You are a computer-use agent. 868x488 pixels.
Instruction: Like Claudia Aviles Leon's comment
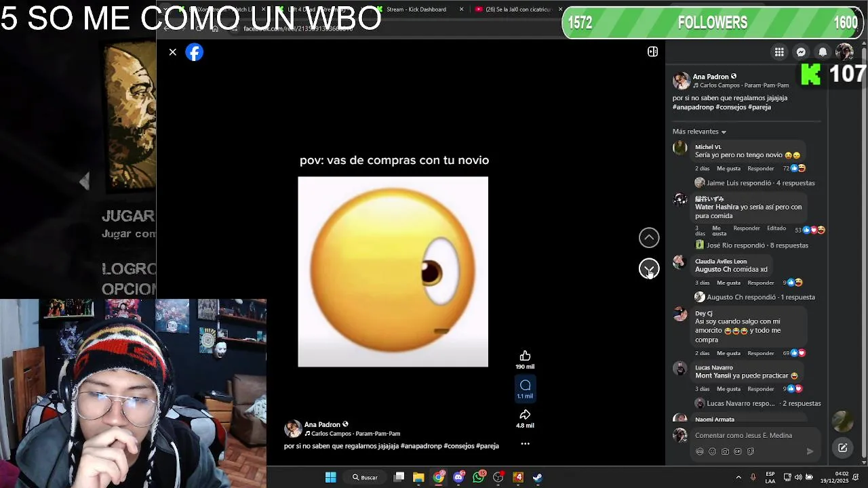pos(728,283)
